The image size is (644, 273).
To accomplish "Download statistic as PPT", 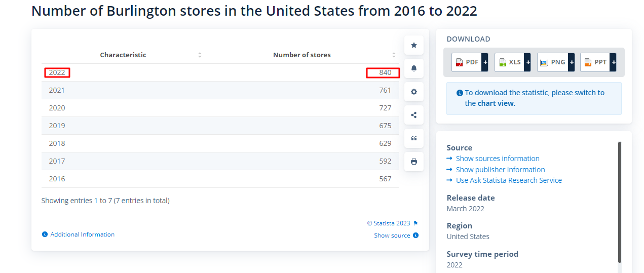I will 598,62.
